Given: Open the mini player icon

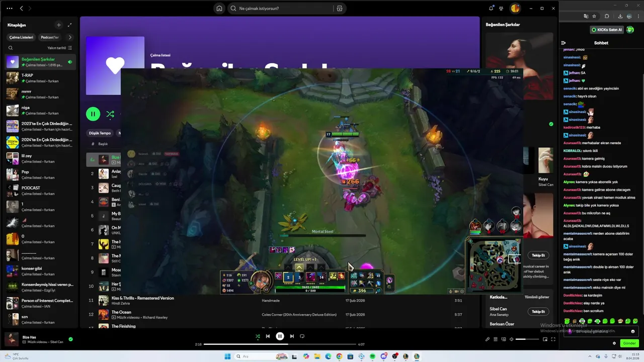Looking at the screenshot, I should click(x=545, y=339).
